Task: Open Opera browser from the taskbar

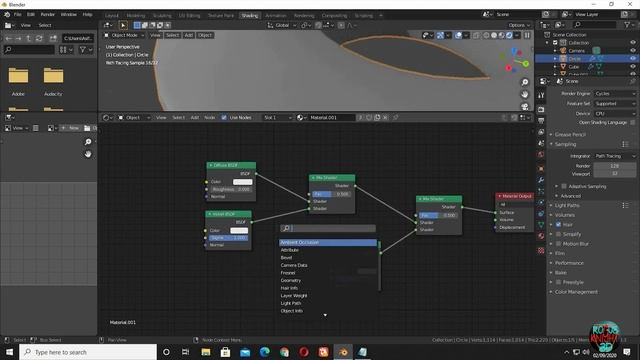Action: [304, 352]
